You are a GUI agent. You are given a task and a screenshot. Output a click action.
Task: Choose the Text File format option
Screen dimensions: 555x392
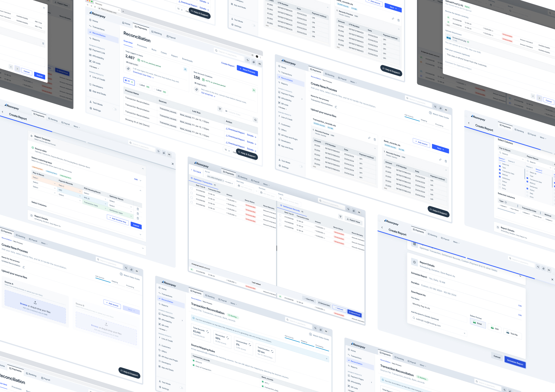(512, 333)
